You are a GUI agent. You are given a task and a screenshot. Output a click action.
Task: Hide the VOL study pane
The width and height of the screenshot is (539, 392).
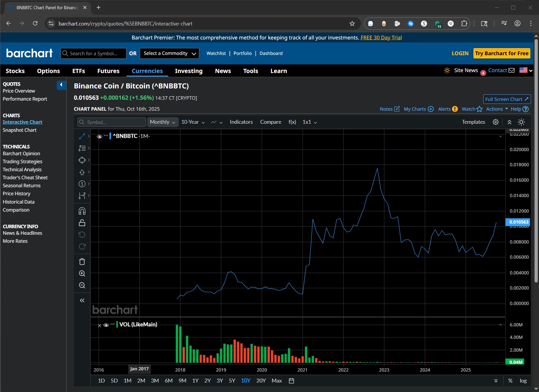[106, 325]
